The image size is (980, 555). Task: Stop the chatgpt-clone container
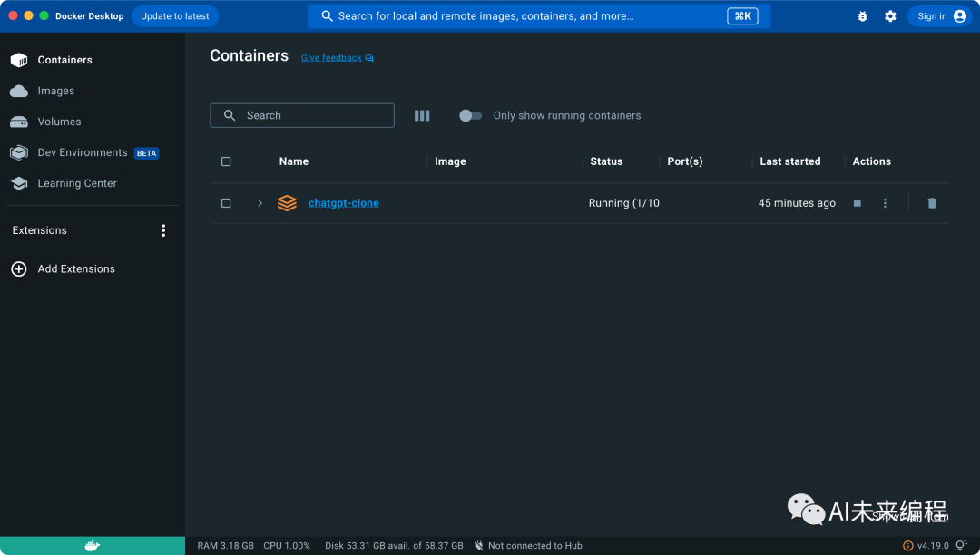pyautogui.click(x=857, y=203)
